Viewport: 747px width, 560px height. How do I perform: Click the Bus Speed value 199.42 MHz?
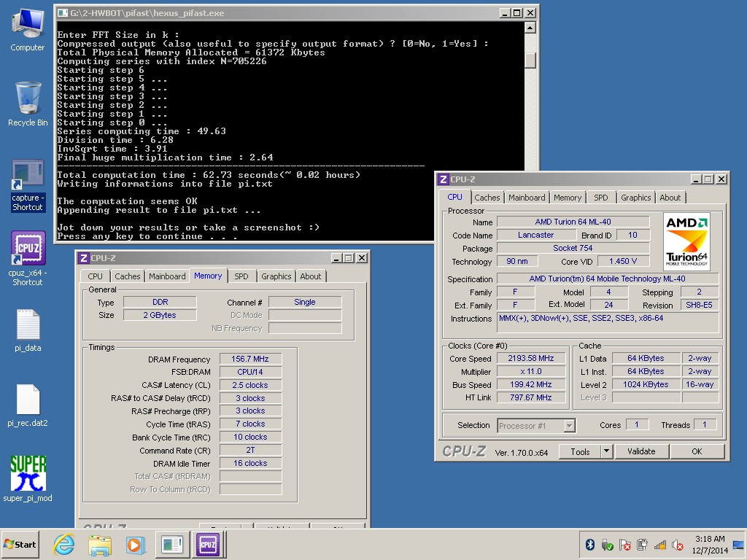click(x=531, y=384)
